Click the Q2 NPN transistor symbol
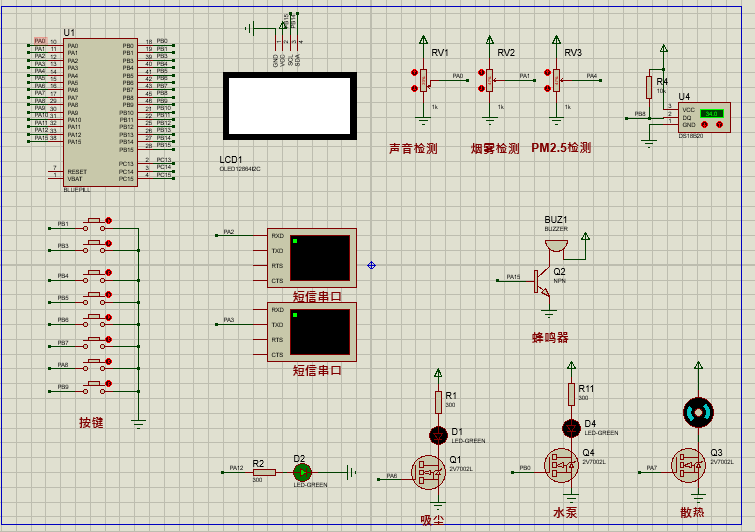Image resolution: width=755 pixels, height=532 pixels. pos(541,283)
